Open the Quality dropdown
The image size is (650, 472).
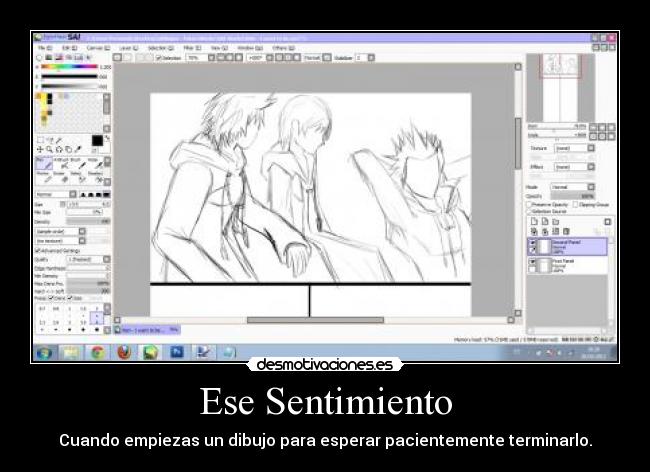pyautogui.click(x=89, y=259)
